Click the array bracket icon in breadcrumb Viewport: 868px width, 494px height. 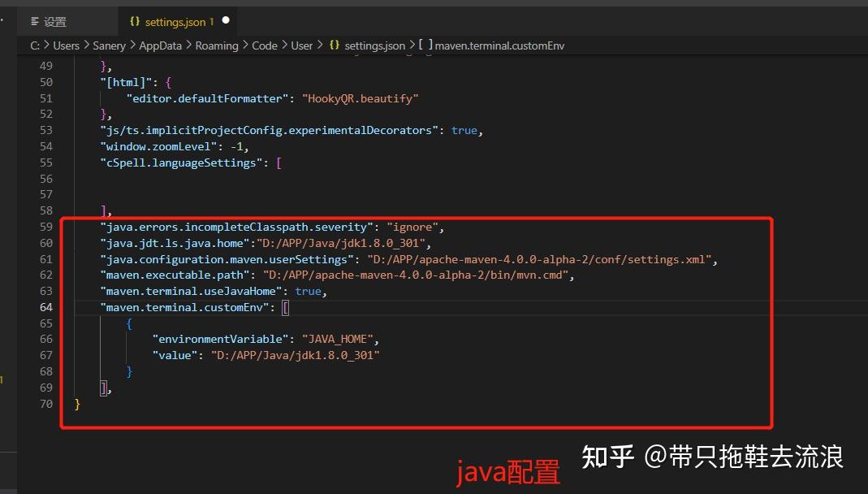[x=425, y=45]
